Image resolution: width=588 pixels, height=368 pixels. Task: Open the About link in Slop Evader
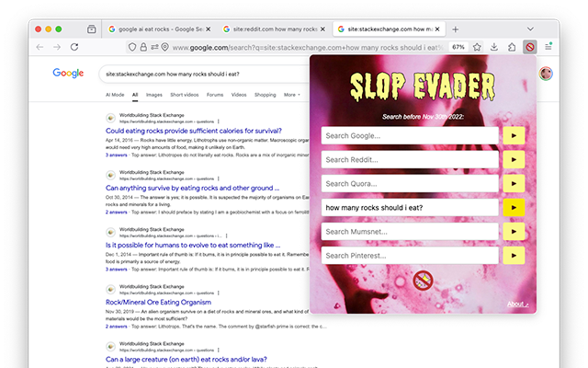[518, 304]
